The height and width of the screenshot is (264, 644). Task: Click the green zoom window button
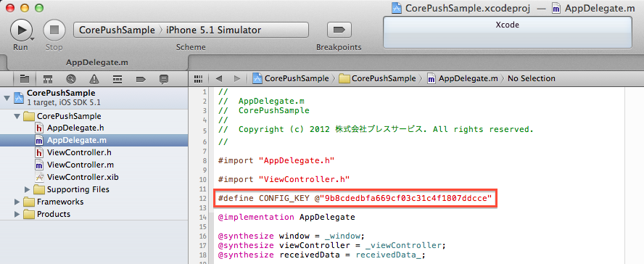pyautogui.click(x=39, y=8)
